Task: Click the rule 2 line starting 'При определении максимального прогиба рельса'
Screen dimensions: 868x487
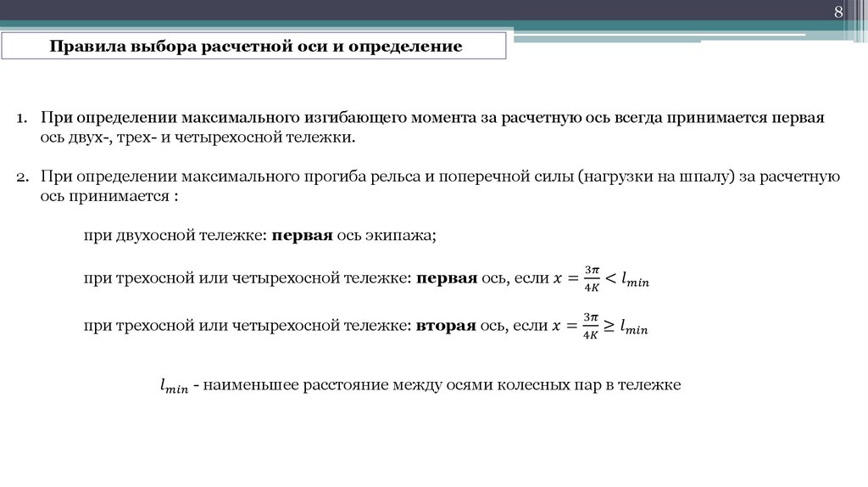Action: (x=440, y=176)
